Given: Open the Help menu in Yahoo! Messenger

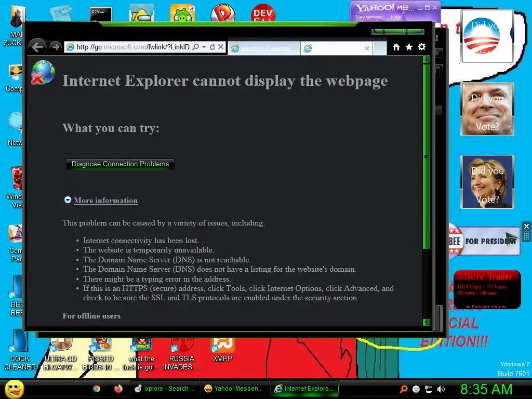Looking at the screenshot, I should coord(396,17).
